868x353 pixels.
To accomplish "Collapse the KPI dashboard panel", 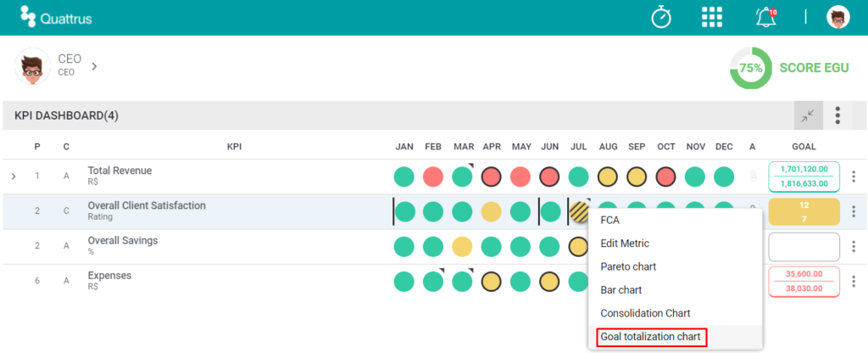I will 808,115.
